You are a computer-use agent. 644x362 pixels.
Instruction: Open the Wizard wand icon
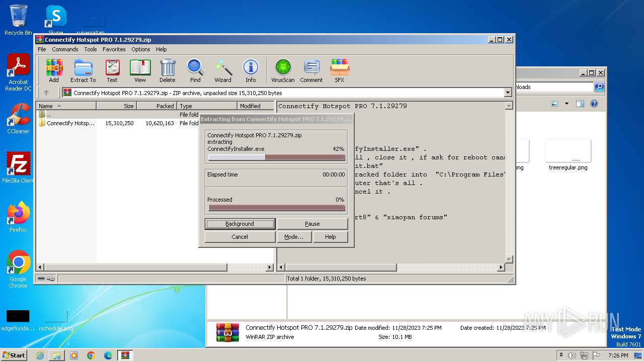[x=223, y=70]
